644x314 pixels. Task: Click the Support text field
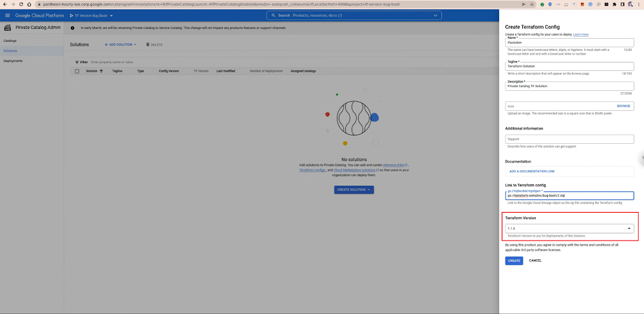click(x=569, y=139)
